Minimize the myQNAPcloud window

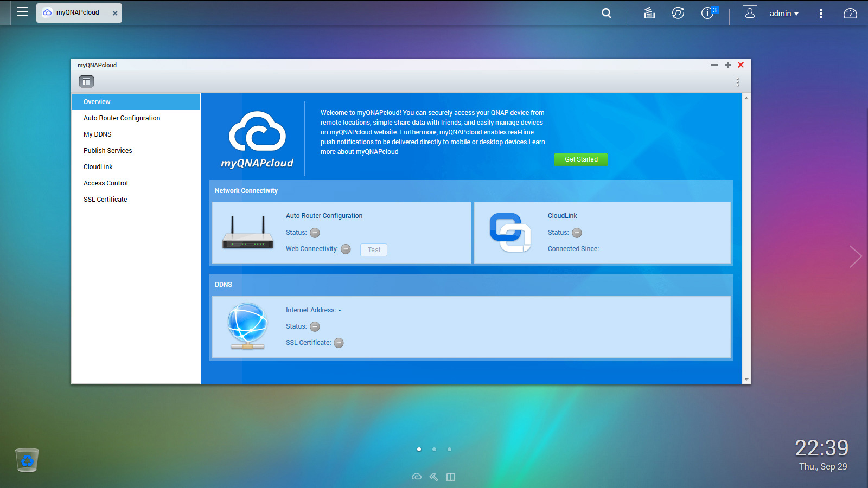(714, 65)
